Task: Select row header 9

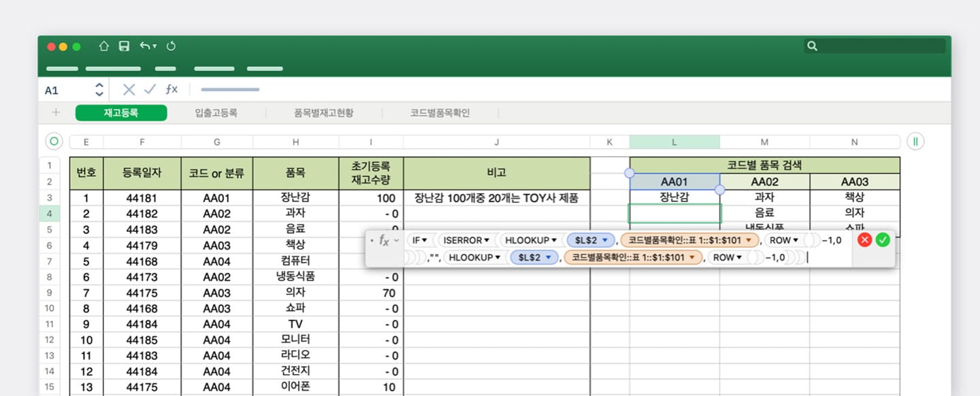Action: coord(49,293)
